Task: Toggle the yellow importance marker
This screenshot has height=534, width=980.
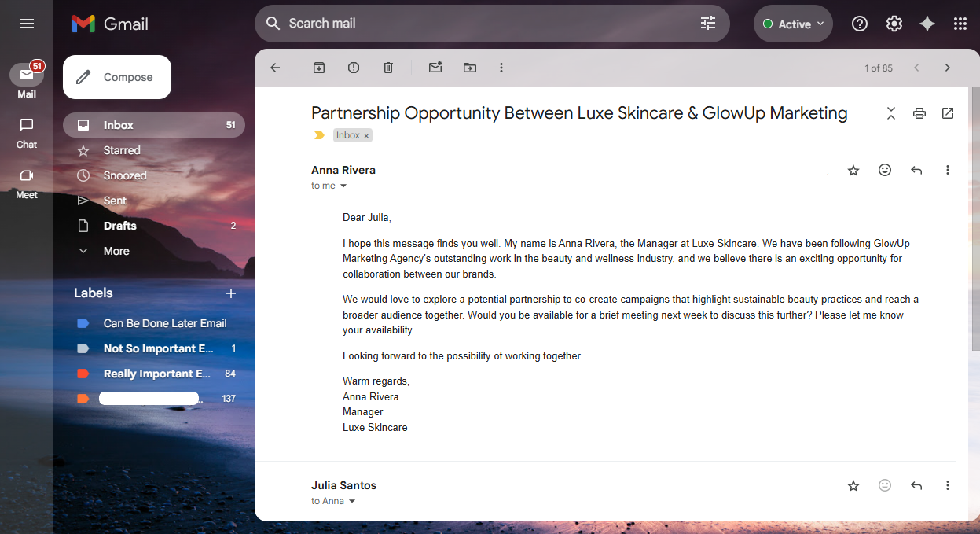Action: click(319, 135)
